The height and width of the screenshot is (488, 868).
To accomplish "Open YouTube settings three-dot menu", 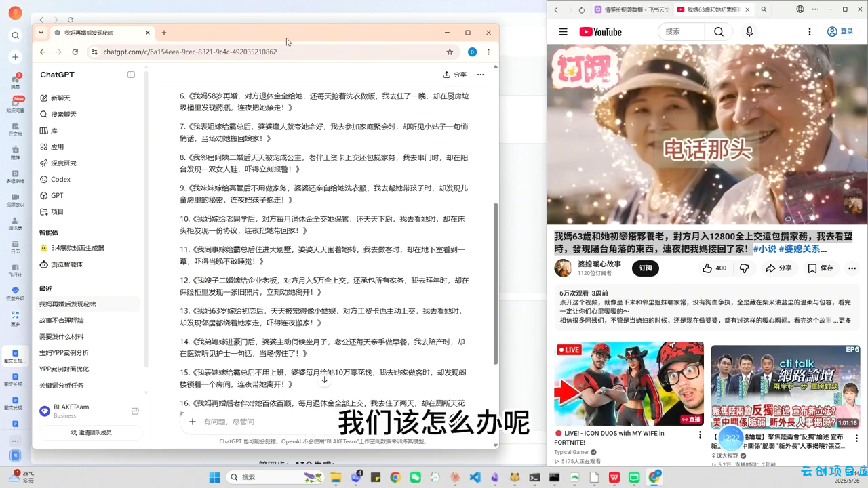I will tap(809, 32).
